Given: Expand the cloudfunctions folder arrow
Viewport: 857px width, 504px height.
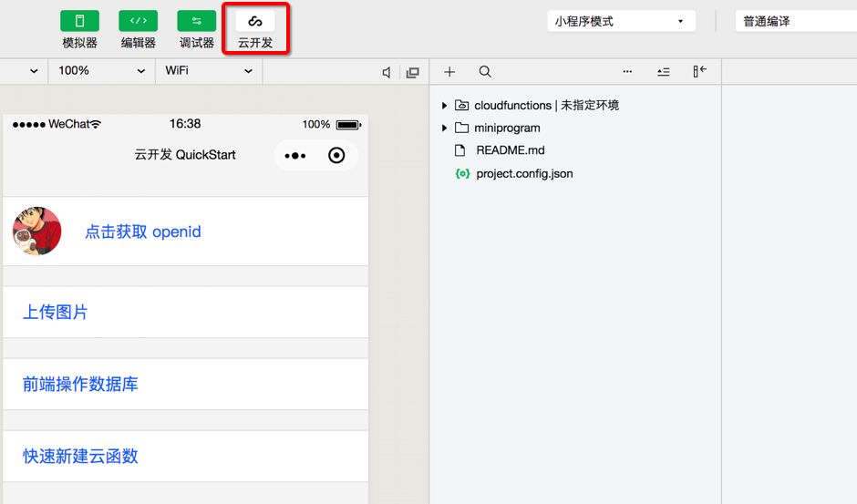Looking at the screenshot, I should tap(444, 106).
